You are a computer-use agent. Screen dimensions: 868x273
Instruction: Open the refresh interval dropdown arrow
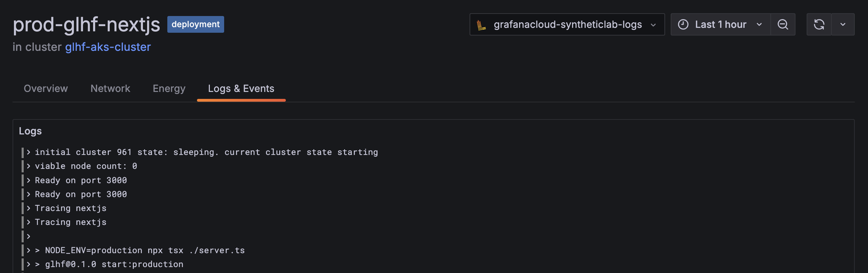tap(843, 24)
